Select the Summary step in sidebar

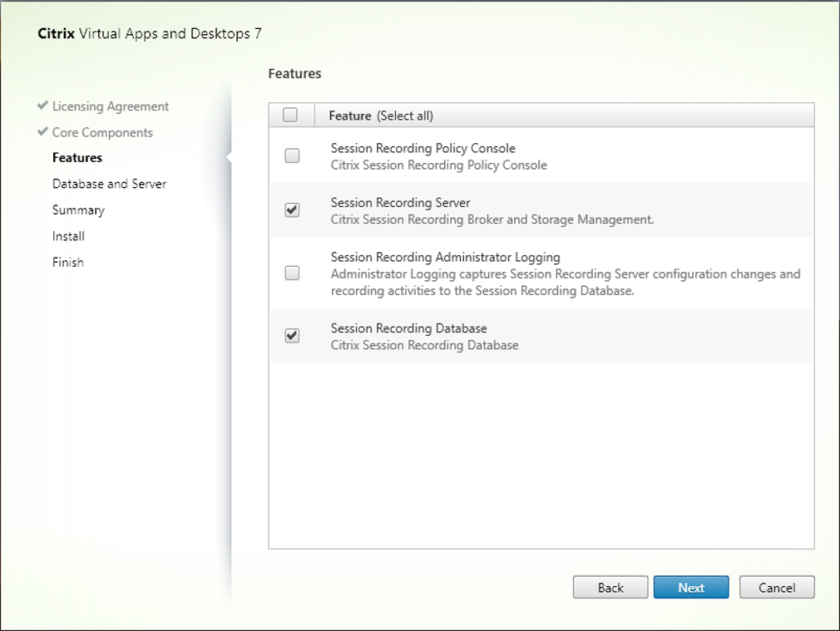point(78,210)
